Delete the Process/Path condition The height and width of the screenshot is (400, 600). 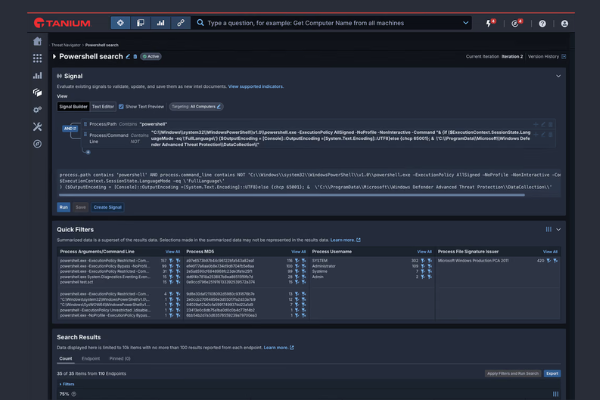click(x=551, y=124)
